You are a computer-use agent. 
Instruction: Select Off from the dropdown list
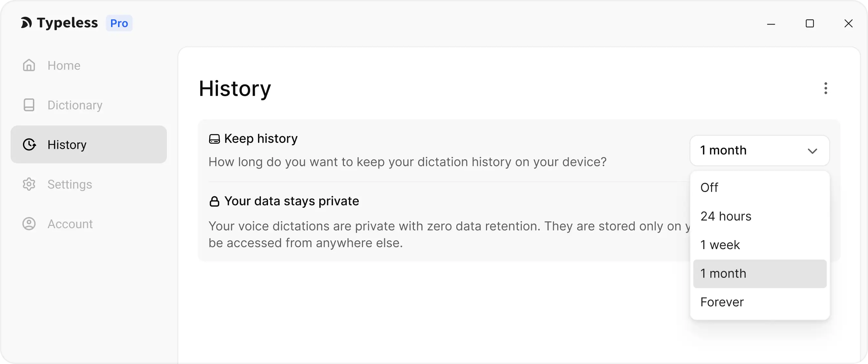click(x=709, y=187)
